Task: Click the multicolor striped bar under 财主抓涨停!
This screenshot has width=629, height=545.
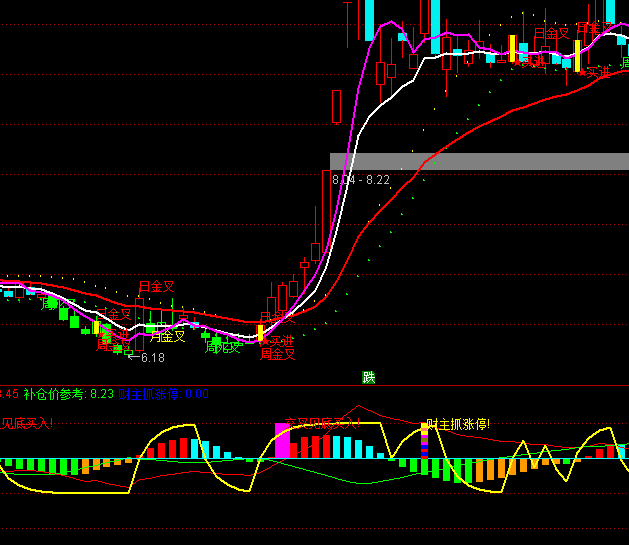Action: click(x=424, y=442)
